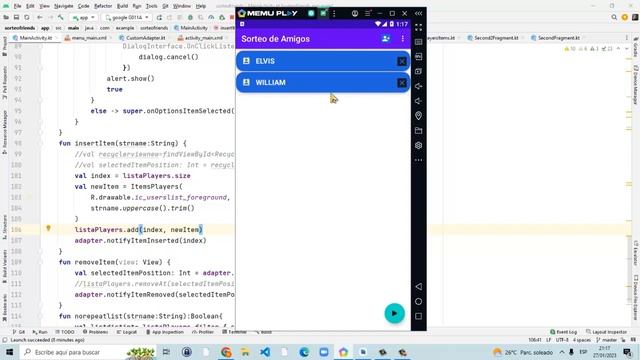
Task: Open the Problems tool window
Action: click(96, 332)
